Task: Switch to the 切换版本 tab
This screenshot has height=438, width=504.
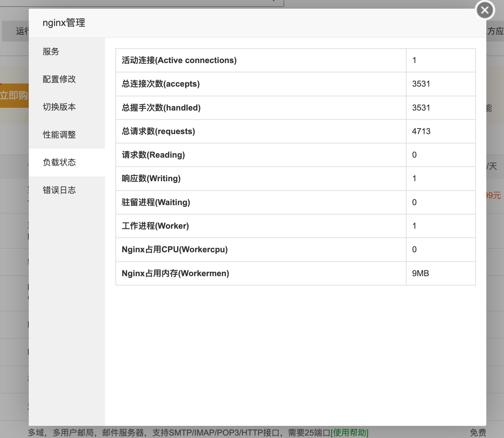Action: pos(67,107)
